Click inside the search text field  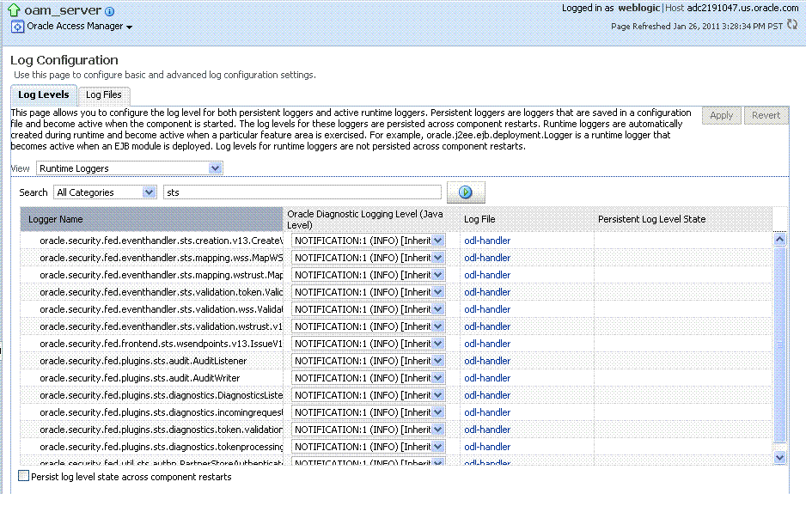(x=301, y=192)
